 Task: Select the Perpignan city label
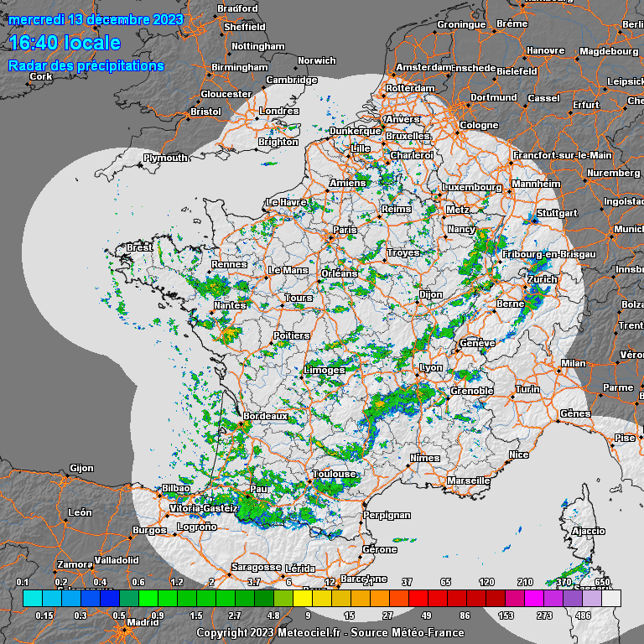(x=387, y=515)
